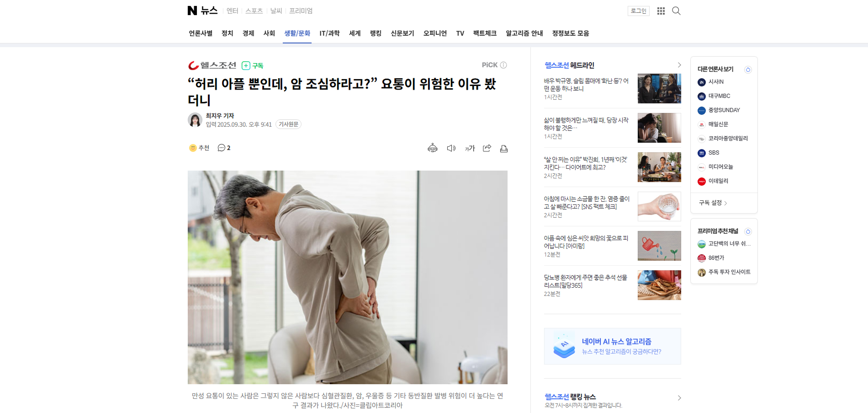868x413 pixels.
Task: Print the article using printer icon
Action: point(504,148)
